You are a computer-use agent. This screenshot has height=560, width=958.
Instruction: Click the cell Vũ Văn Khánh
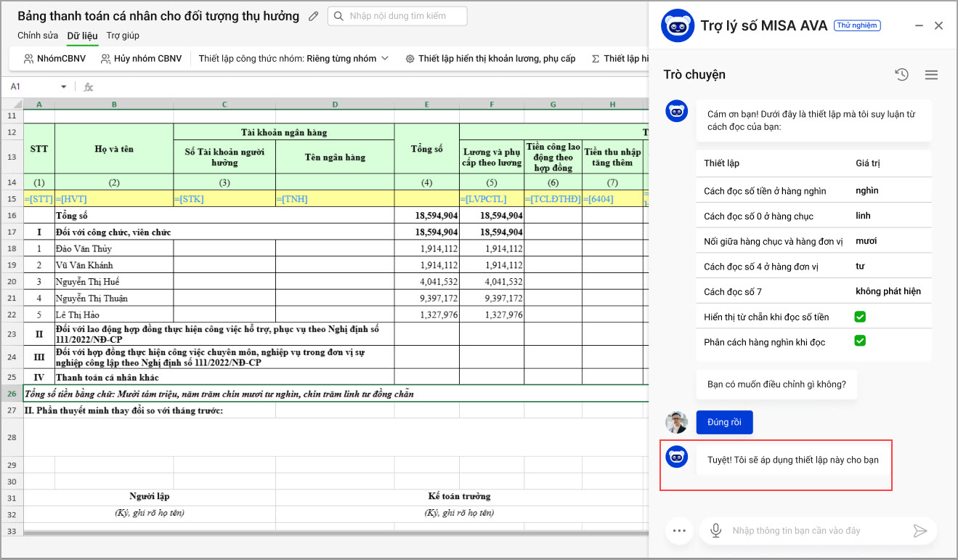(x=114, y=265)
